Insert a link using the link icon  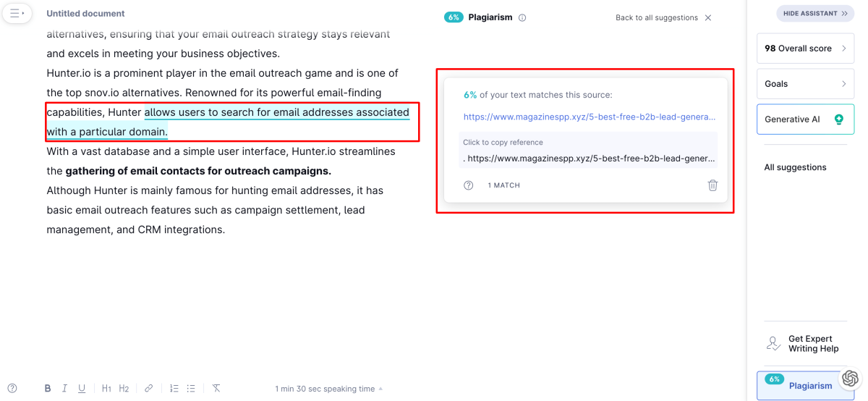tap(148, 389)
